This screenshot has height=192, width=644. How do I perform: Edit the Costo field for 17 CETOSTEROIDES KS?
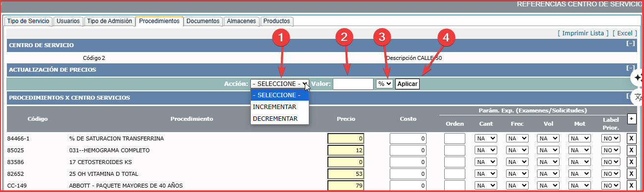(x=408, y=162)
